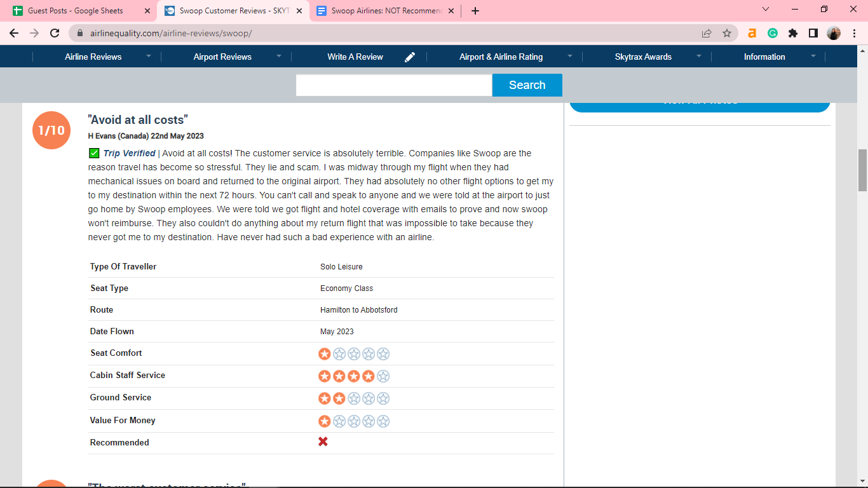Click the Seat Type label
Viewport: 868px width, 488px height.
(x=109, y=288)
